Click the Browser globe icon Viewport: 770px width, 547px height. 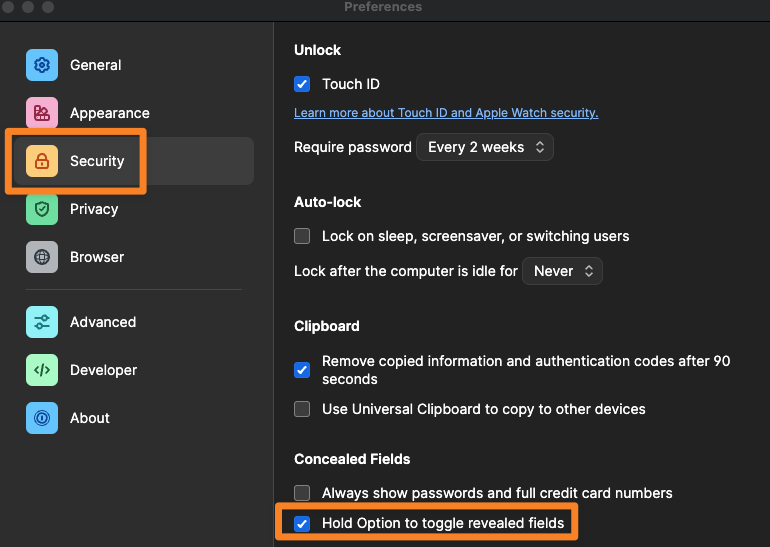(42, 257)
